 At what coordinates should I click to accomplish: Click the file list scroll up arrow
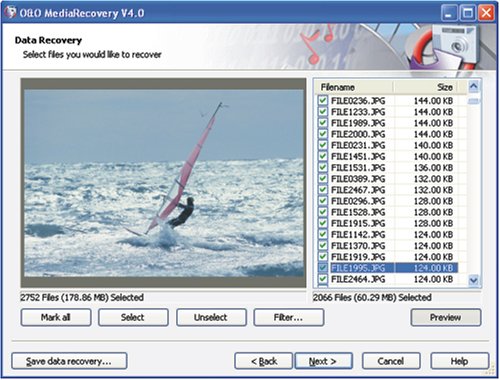click(474, 87)
